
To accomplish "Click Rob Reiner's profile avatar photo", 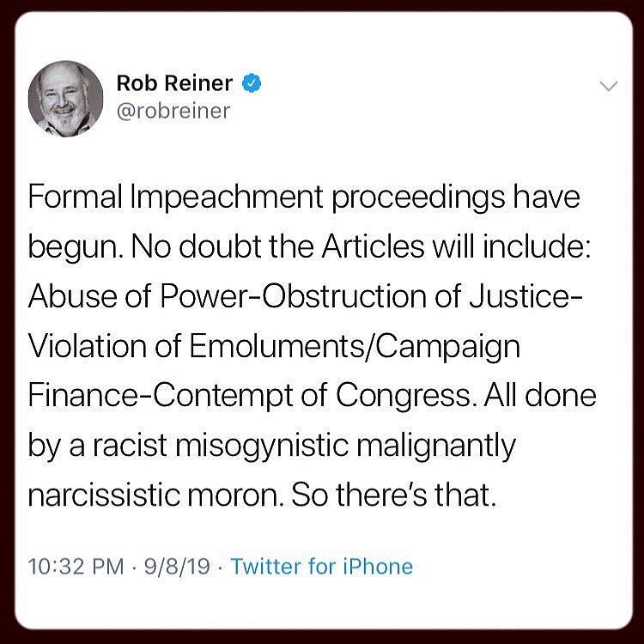I will point(64,98).
